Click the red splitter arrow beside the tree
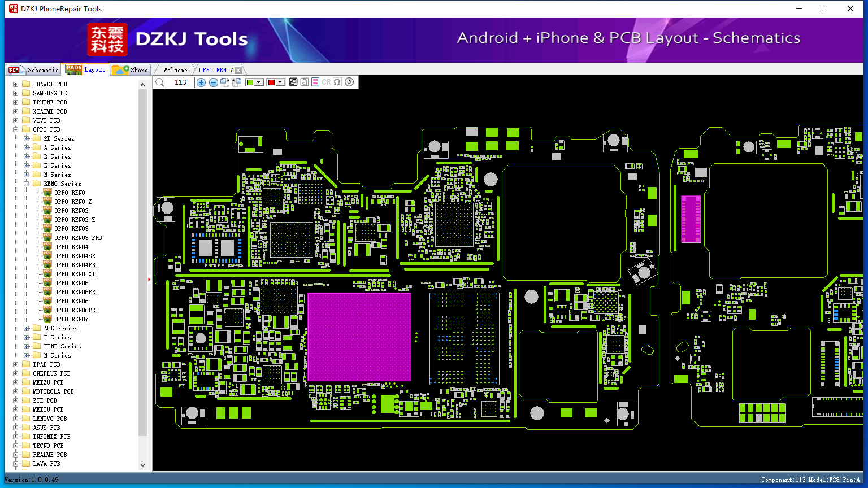The width and height of the screenshot is (868, 488). 149,279
